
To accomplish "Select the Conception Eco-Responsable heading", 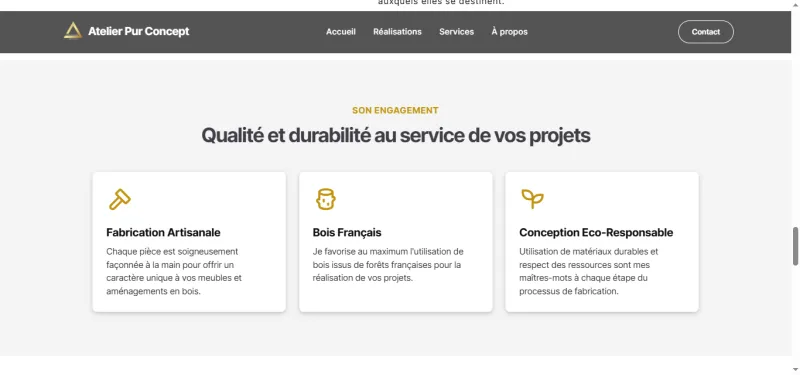I will click(x=596, y=233).
